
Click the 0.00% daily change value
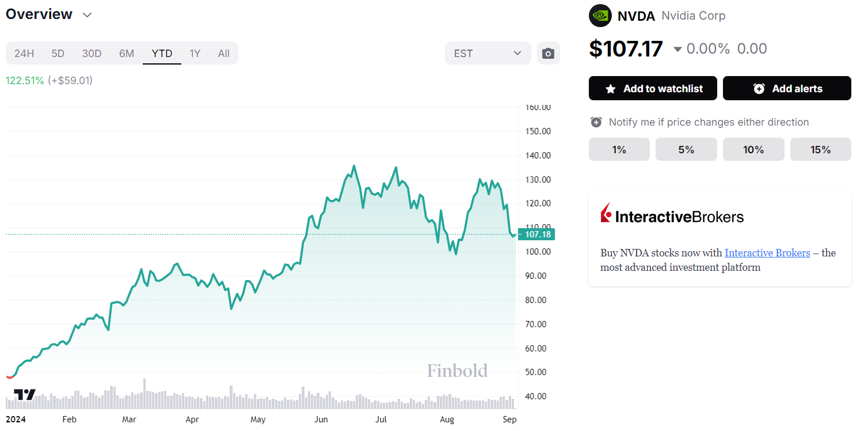708,48
